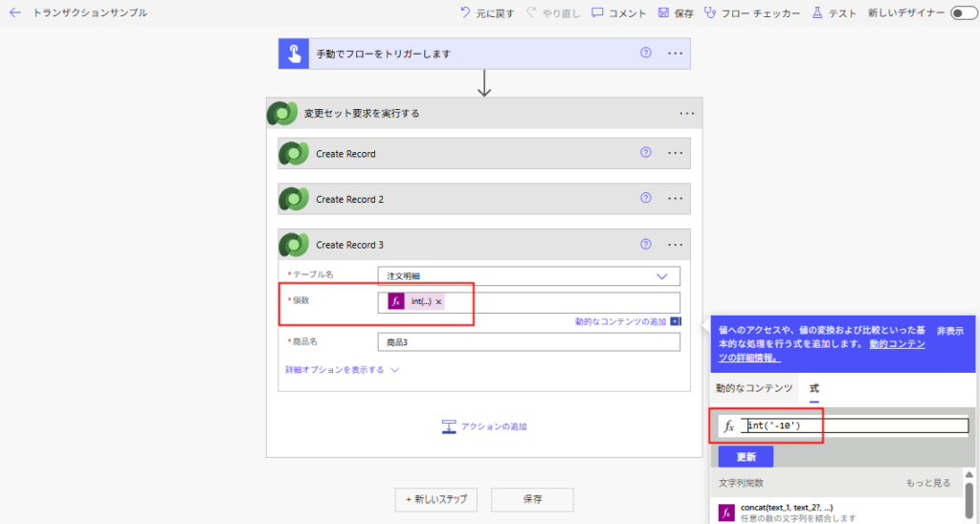Open help for Create Record 2
The image size is (980, 524).
pos(646,199)
